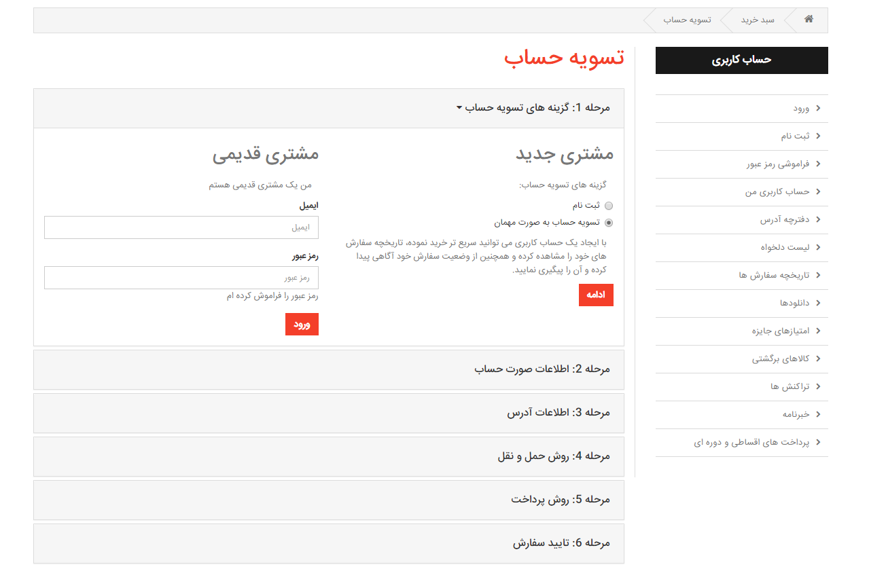
Task: Click chevron icon beside تاریخچه سفارش ها
Action: [x=817, y=276]
